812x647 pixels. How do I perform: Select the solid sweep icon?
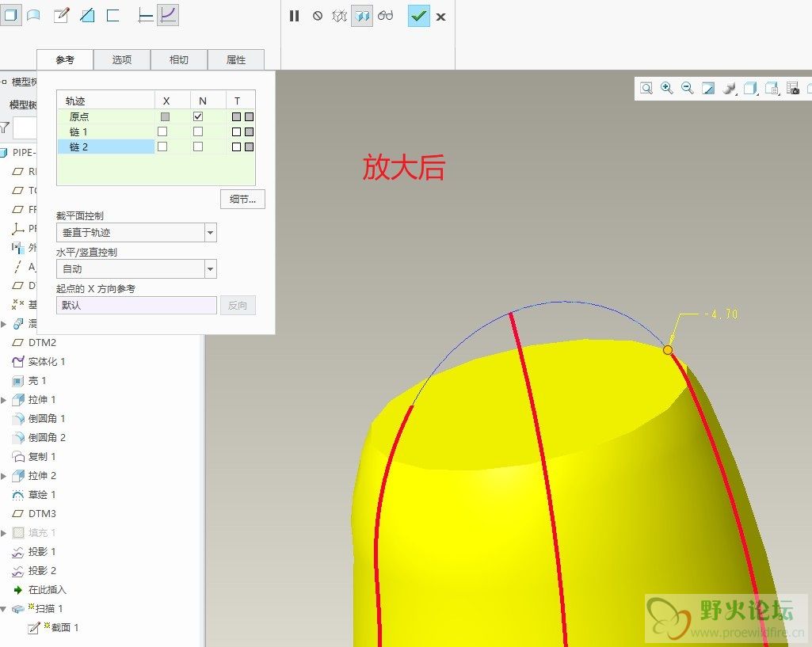coord(11,15)
